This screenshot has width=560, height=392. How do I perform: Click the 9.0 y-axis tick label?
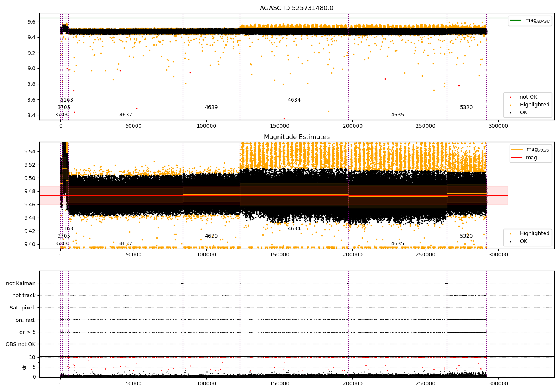click(x=31, y=68)
